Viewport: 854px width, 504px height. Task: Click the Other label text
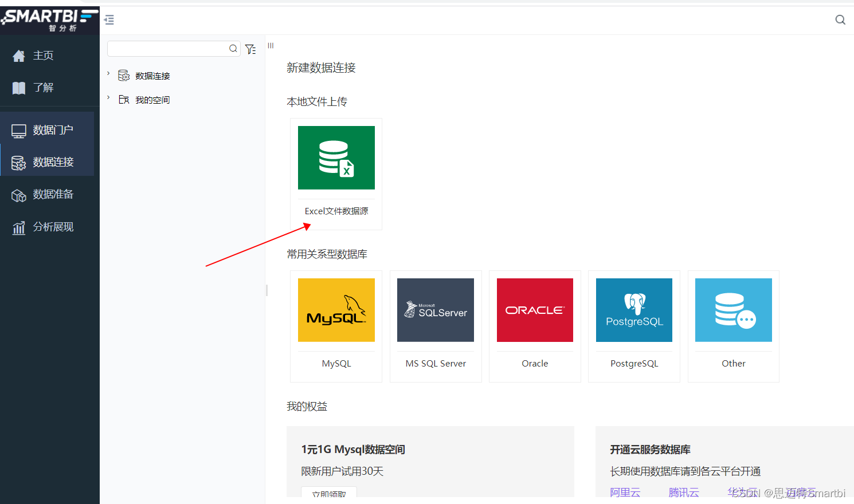tap(734, 363)
